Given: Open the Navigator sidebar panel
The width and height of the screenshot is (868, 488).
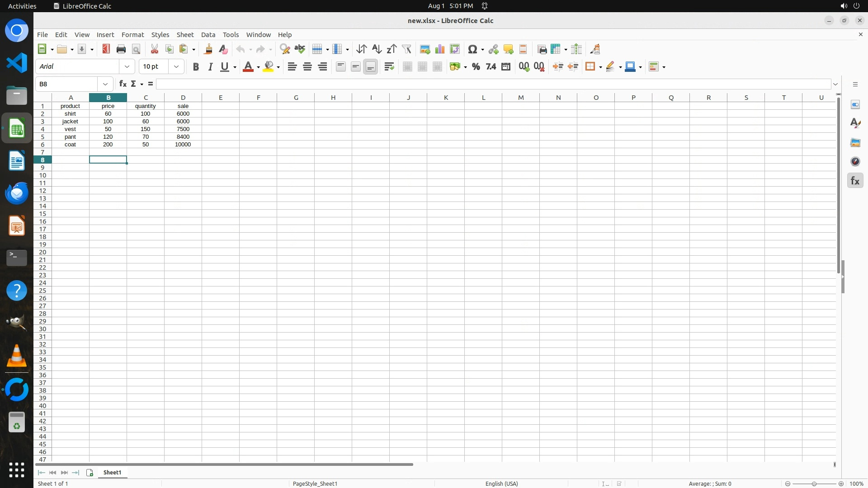Looking at the screenshot, I should pyautogui.click(x=855, y=162).
